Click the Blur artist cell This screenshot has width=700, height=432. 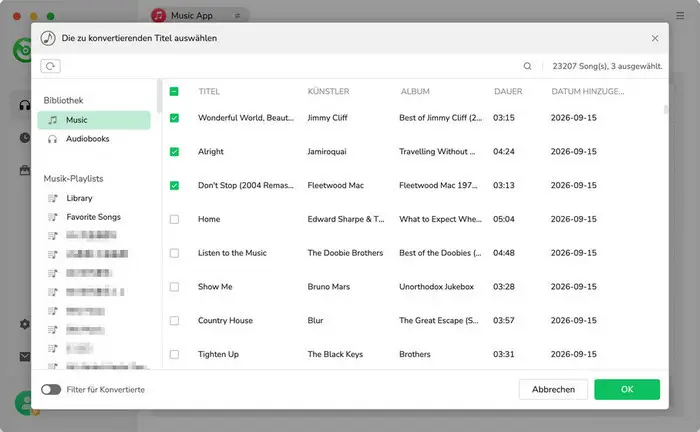coord(315,320)
